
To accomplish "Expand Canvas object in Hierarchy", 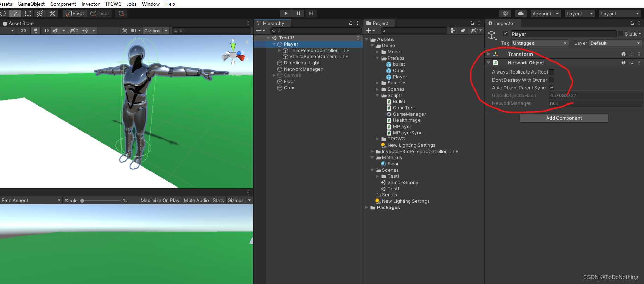I will coord(274,75).
